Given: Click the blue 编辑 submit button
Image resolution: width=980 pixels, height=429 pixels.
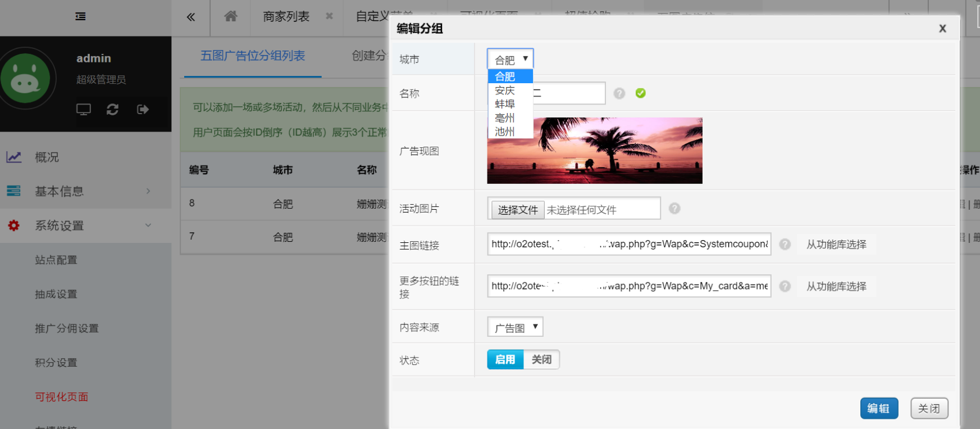Looking at the screenshot, I should (879, 408).
